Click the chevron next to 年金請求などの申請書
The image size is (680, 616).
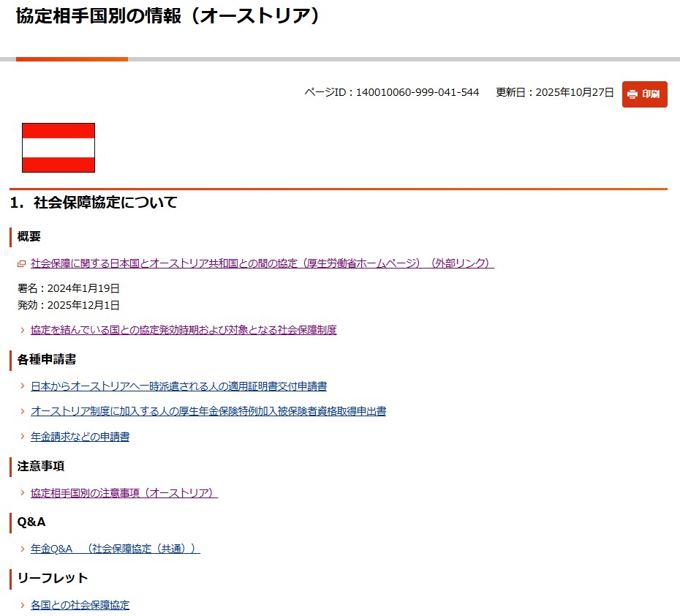coord(23,437)
